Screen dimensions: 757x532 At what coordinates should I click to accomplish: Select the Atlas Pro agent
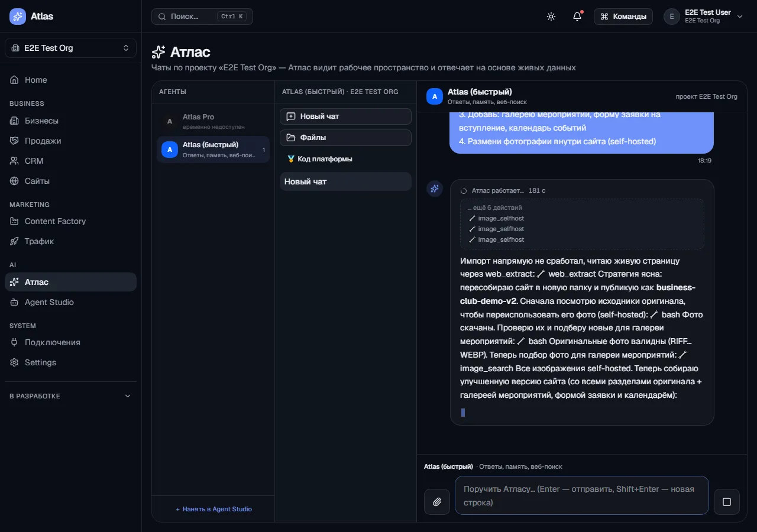213,121
